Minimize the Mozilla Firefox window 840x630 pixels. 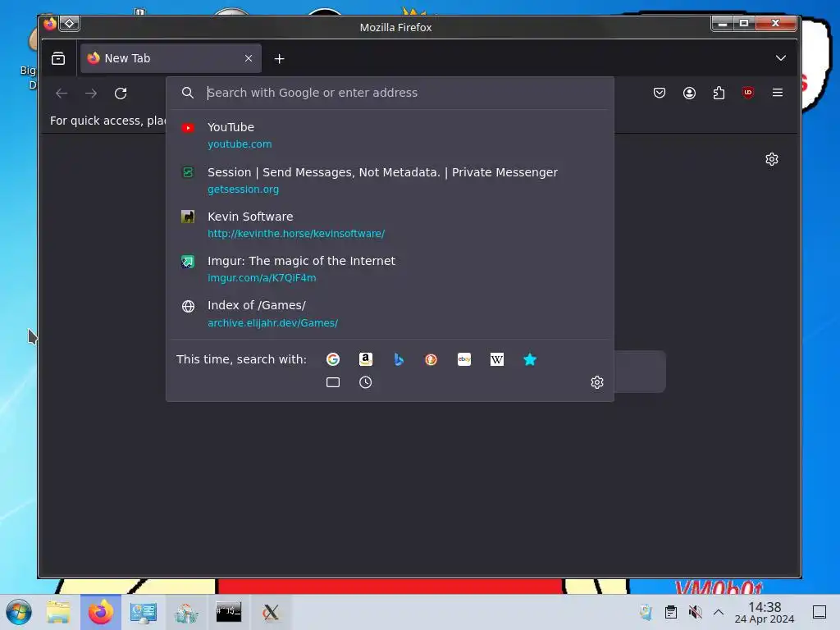click(722, 24)
